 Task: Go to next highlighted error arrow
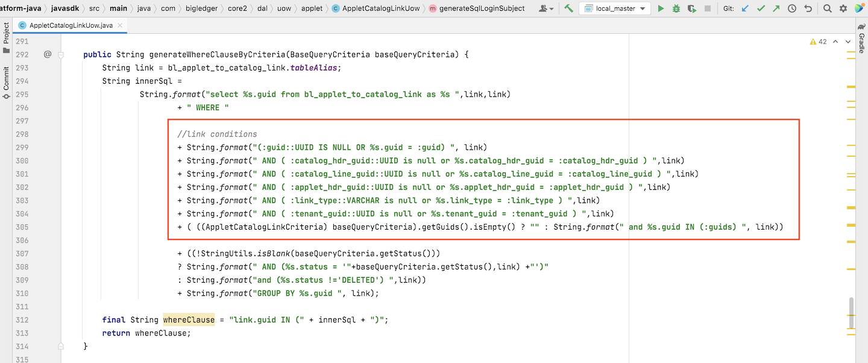coord(849,42)
